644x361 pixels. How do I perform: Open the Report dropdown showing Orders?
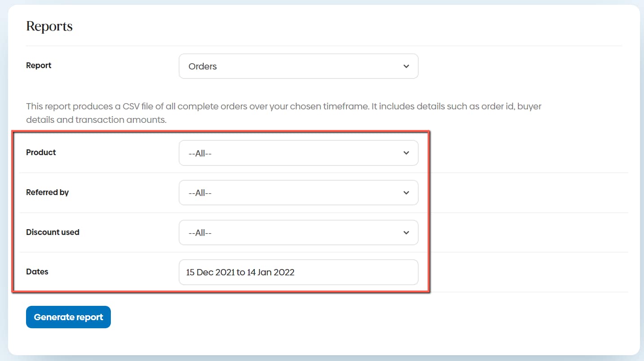(x=298, y=66)
